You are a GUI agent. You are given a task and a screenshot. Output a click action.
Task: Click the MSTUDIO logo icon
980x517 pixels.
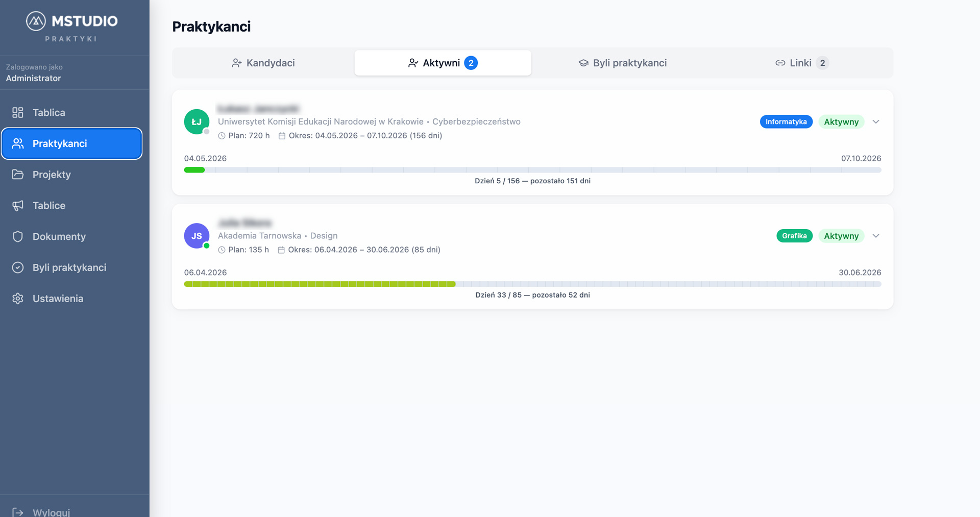(36, 21)
